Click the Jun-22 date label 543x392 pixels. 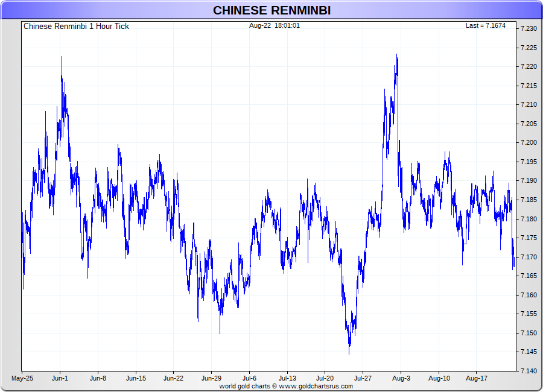tap(174, 379)
